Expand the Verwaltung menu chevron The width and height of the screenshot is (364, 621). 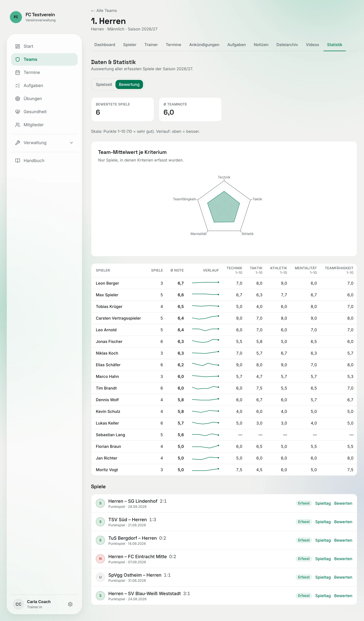(72, 143)
